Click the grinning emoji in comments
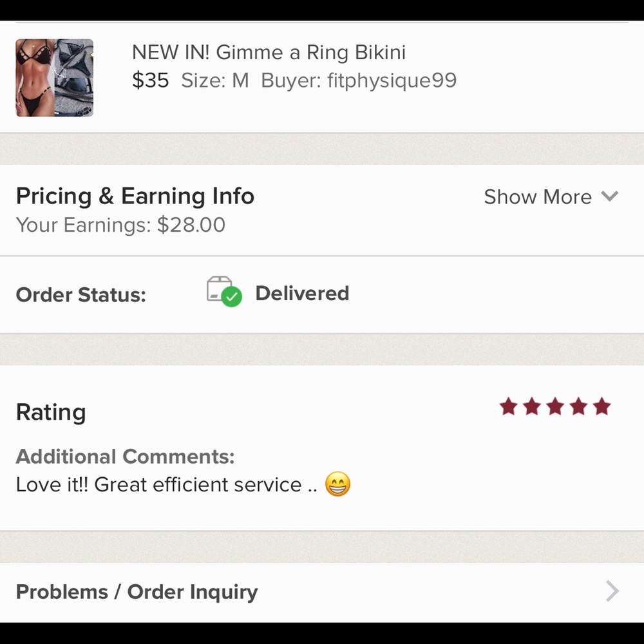Screen dimensions: 644x644 [x=337, y=484]
